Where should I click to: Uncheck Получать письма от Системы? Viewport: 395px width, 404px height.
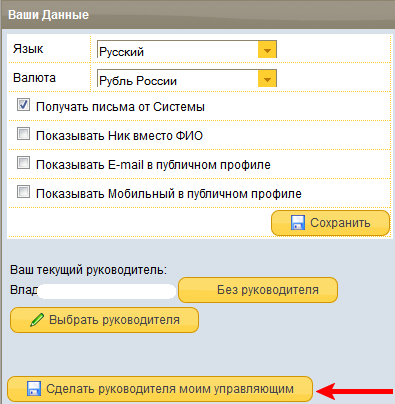pos(23,105)
